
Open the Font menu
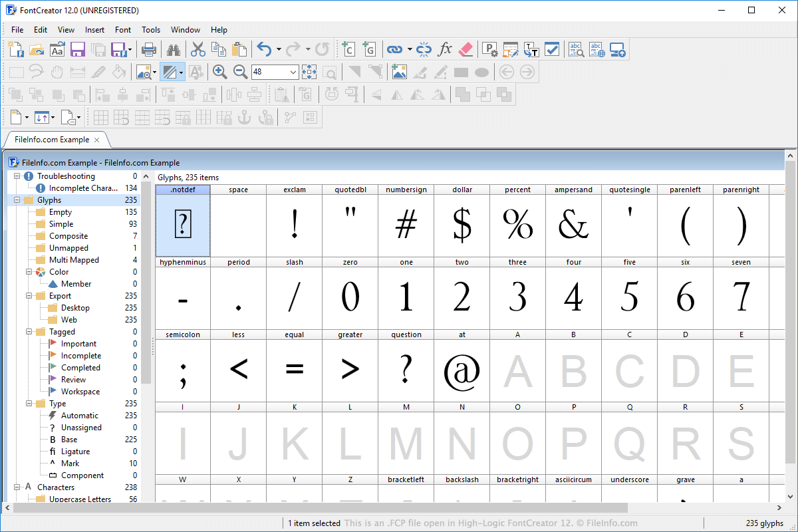[123, 29]
